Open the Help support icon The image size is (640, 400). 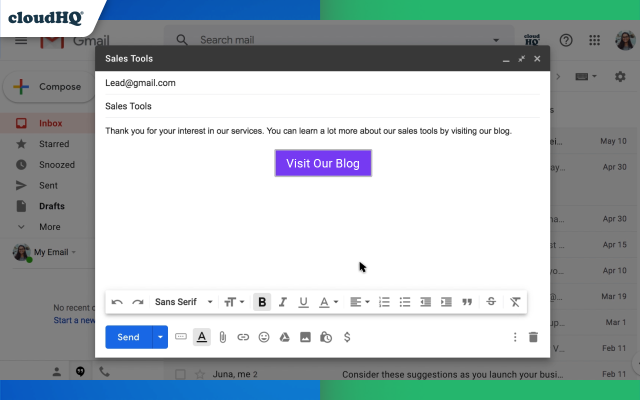click(x=566, y=40)
